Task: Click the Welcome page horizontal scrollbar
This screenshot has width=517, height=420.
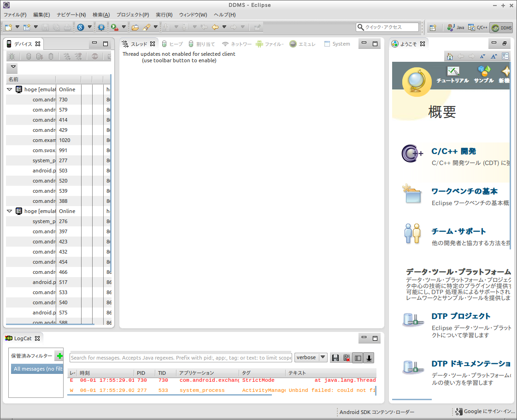Action: (x=412, y=399)
